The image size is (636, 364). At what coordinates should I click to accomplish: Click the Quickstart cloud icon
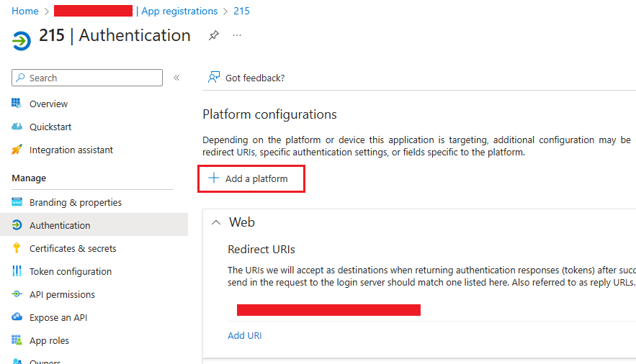coord(17,127)
